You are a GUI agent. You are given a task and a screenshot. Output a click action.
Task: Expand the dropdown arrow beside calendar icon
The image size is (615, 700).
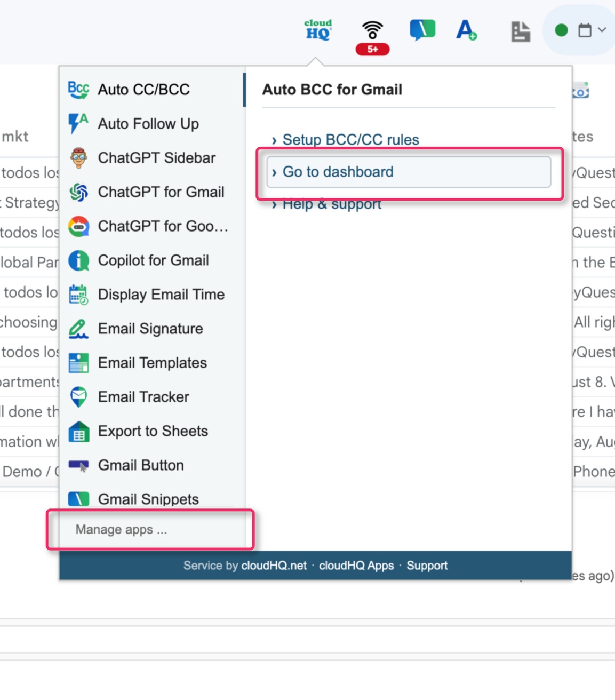click(x=602, y=30)
